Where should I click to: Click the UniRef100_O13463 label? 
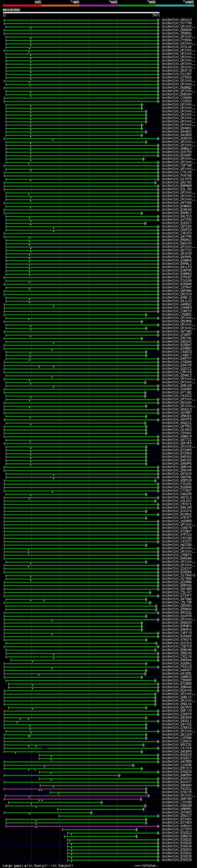coord(177,430)
